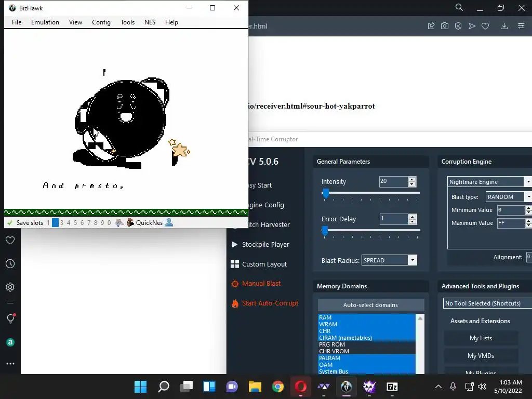This screenshot has height=399, width=532.
Task: Click Manual Blast in RTC
Action: (x=256, y=283)
